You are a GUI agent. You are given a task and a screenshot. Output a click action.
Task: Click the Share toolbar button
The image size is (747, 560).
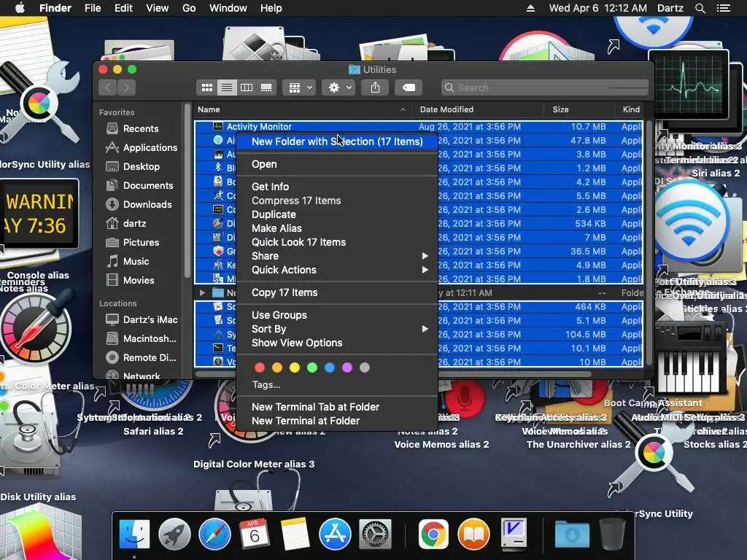point(375,87)
